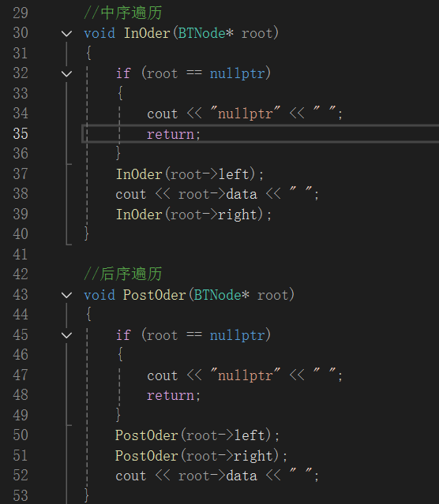Click the return statement on line 48
The image size is (439, 504).
click(174, 396)
